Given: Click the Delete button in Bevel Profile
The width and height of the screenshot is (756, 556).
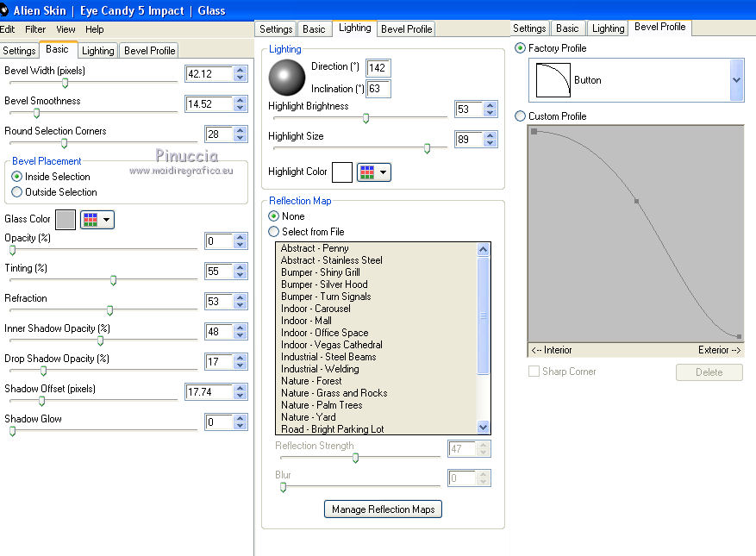Looking at the screenshot, I should 709,372.
